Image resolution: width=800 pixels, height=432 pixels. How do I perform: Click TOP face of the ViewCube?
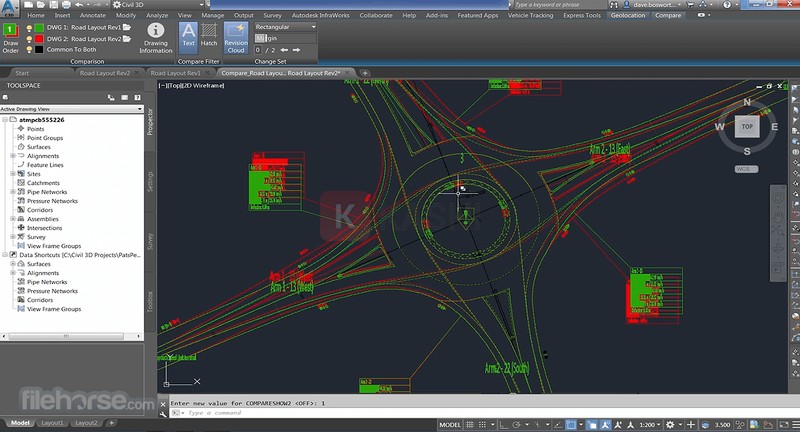747,126
